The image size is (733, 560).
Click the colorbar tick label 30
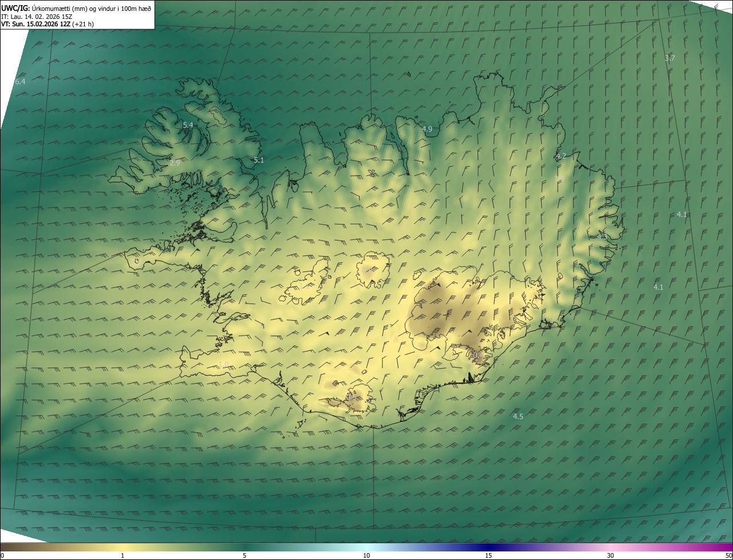[610, 555]
